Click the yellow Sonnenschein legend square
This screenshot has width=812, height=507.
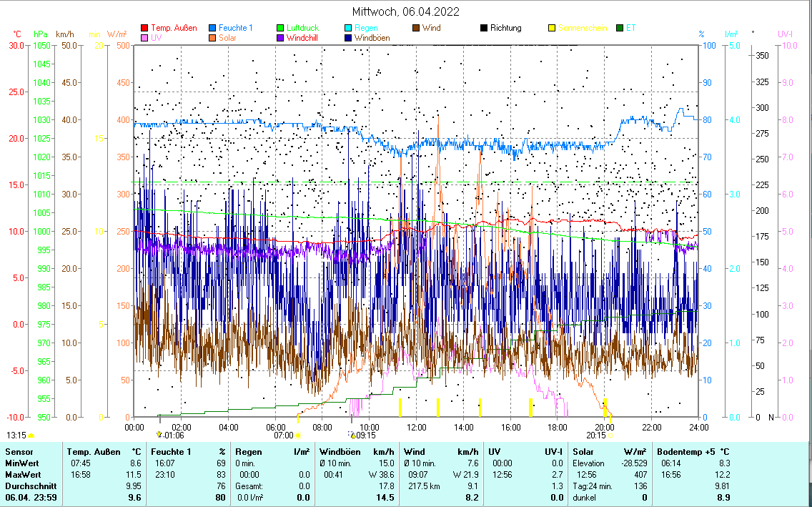(552, 28)
